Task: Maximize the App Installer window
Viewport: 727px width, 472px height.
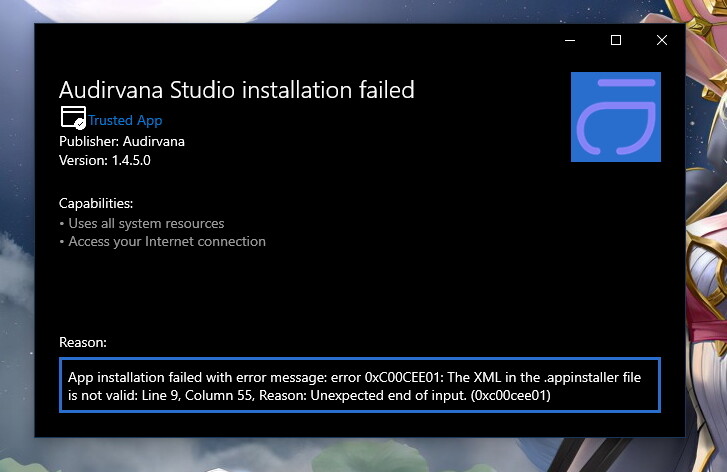Action: click(x=616, y=40)
